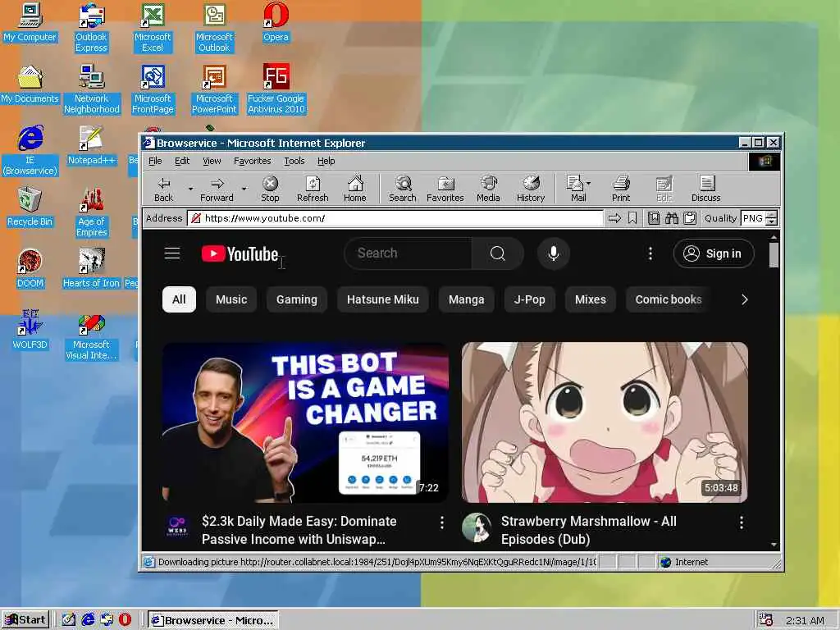
Task: Open the Help menu
Action: coord(326,161)
